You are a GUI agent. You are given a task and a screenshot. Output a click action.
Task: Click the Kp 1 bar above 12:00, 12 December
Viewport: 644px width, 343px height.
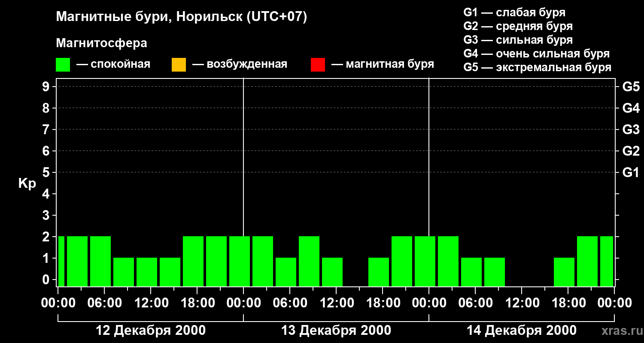[147, 272]
